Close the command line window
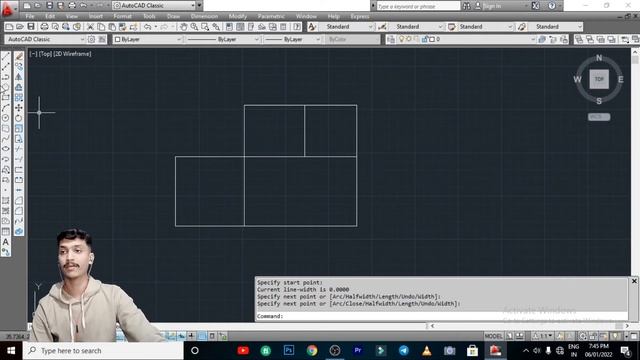 click(x=634, y=281)
